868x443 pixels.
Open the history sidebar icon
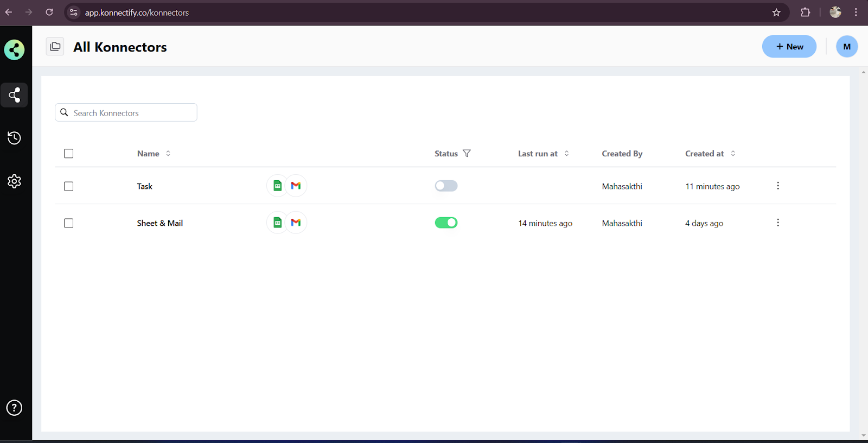pyautogui.click(x=14, y=138)
